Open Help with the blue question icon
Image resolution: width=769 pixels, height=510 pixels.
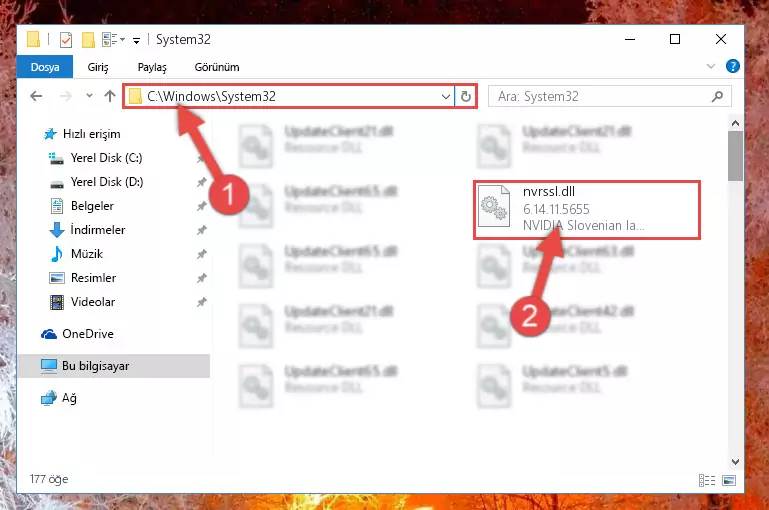coord(733,66)
